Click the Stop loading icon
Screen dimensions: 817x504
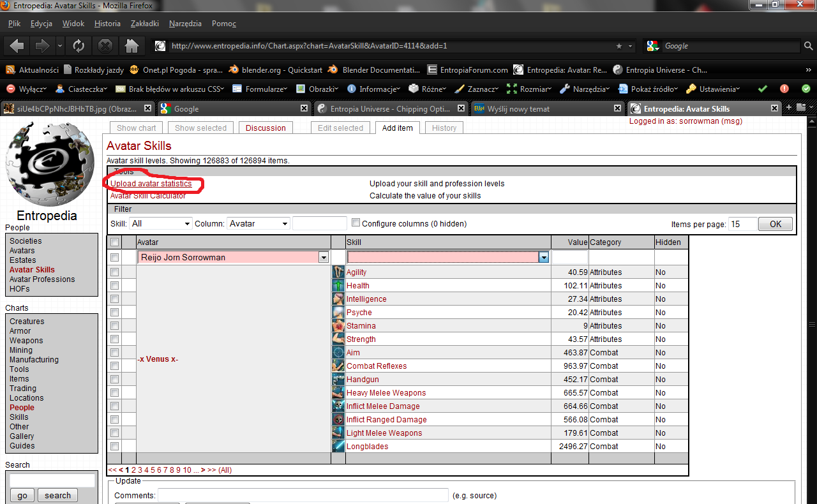pos(105,46)
